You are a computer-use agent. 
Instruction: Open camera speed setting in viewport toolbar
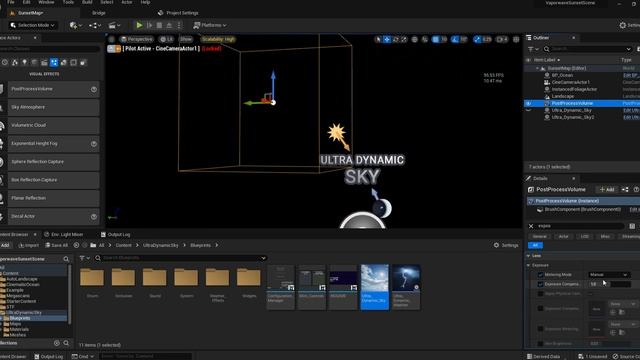[502, 39]
